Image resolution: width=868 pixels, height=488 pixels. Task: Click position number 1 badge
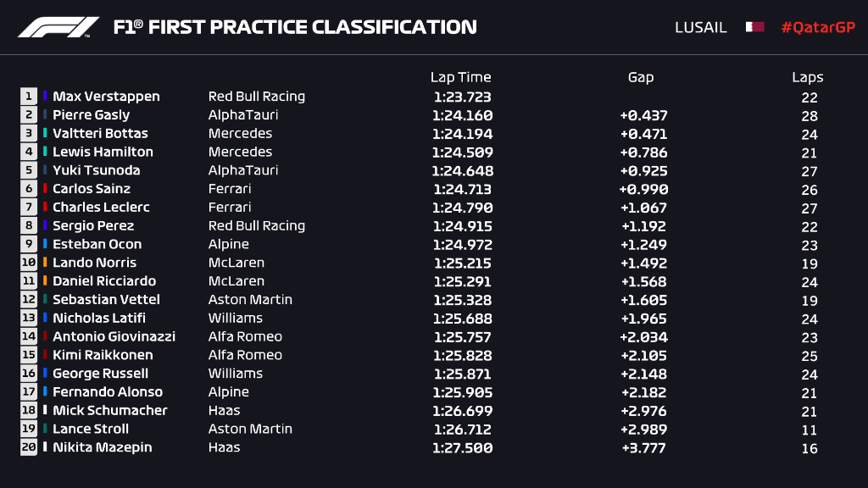(x=29, y=97)
